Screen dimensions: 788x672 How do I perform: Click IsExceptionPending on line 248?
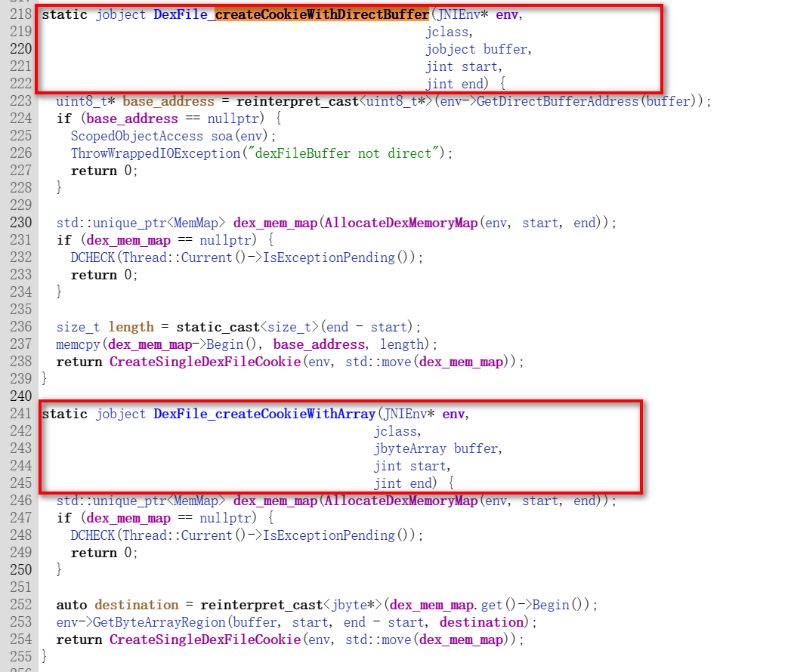329,535
